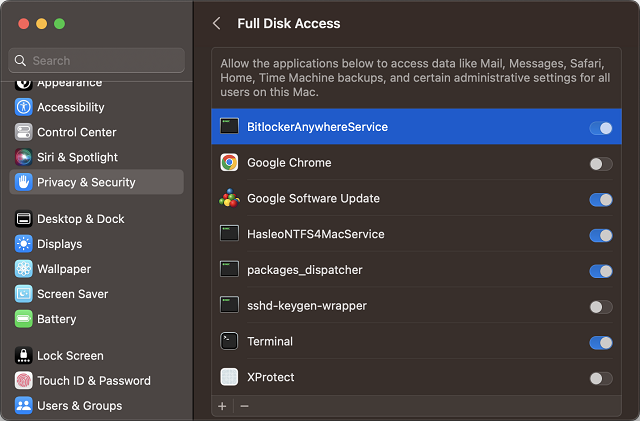Open Screen Saver settings
The height and width of the screenshot is (421, 640).
click(x=96, y=294)
